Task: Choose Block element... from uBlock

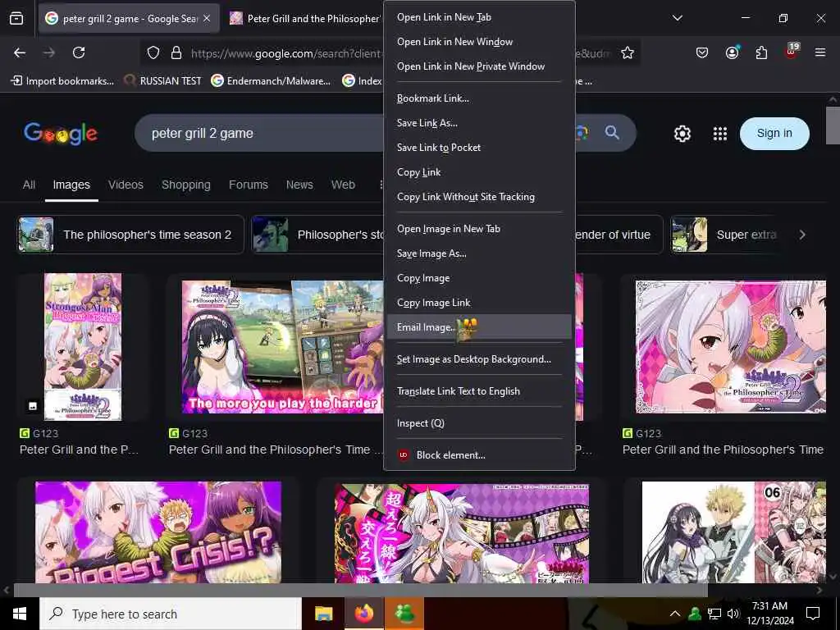Action: click(479, 454)
